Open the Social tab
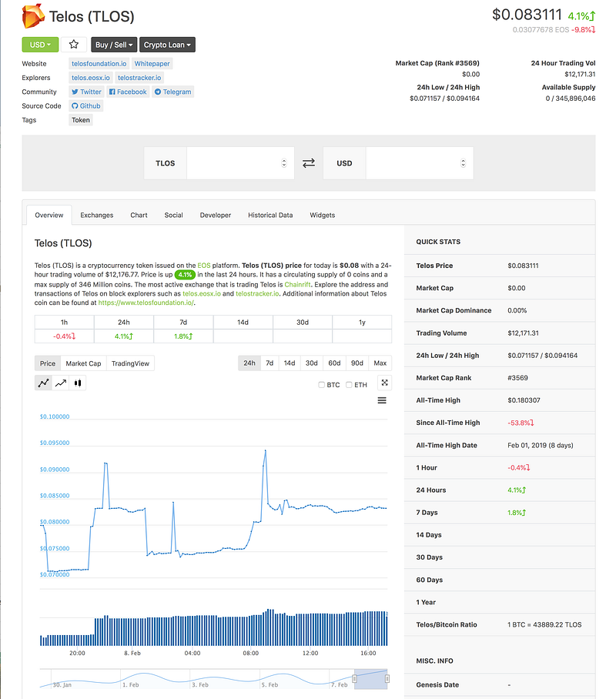616x699 pixels. click(173, 215)
